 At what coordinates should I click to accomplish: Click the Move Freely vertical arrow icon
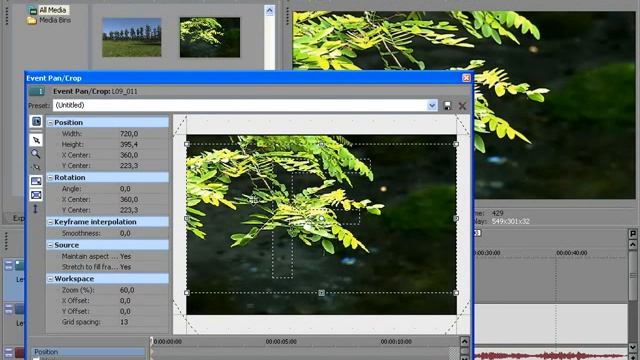click(x=36, y=209)
